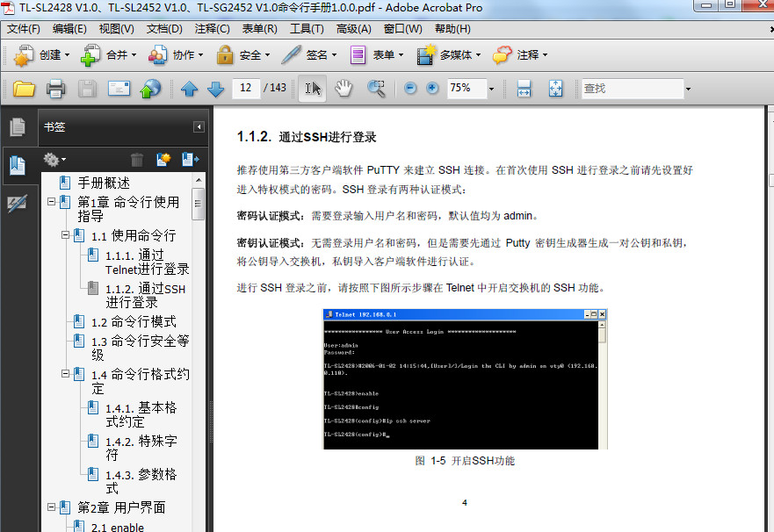
Task: Open the find options dropdown arrow
Action: [x=688, y=90]
